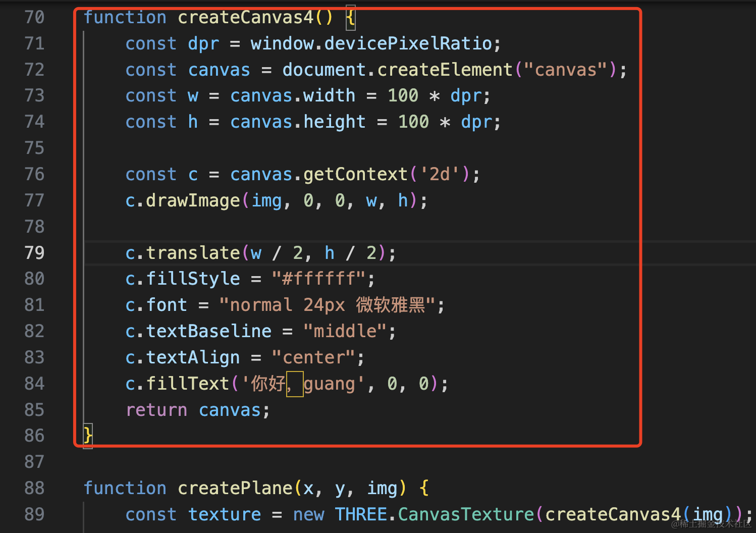Click textAlign on line 83

pyautogui.click(x=193, y=357)
